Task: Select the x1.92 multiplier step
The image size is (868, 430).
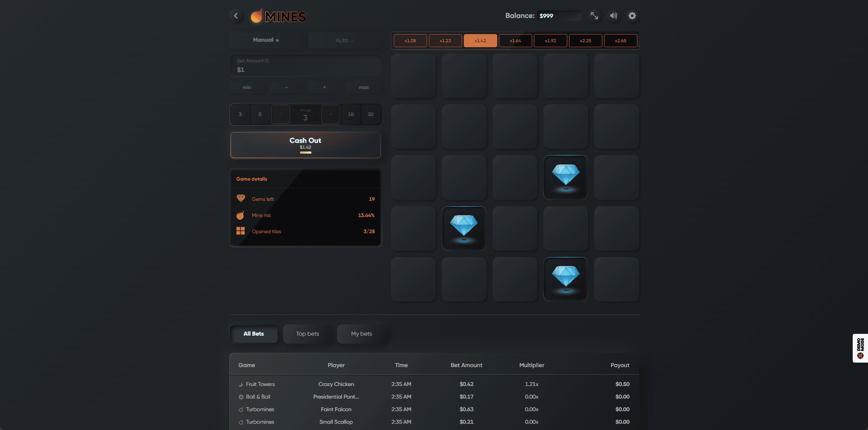Action: click(x=550, y=40)
